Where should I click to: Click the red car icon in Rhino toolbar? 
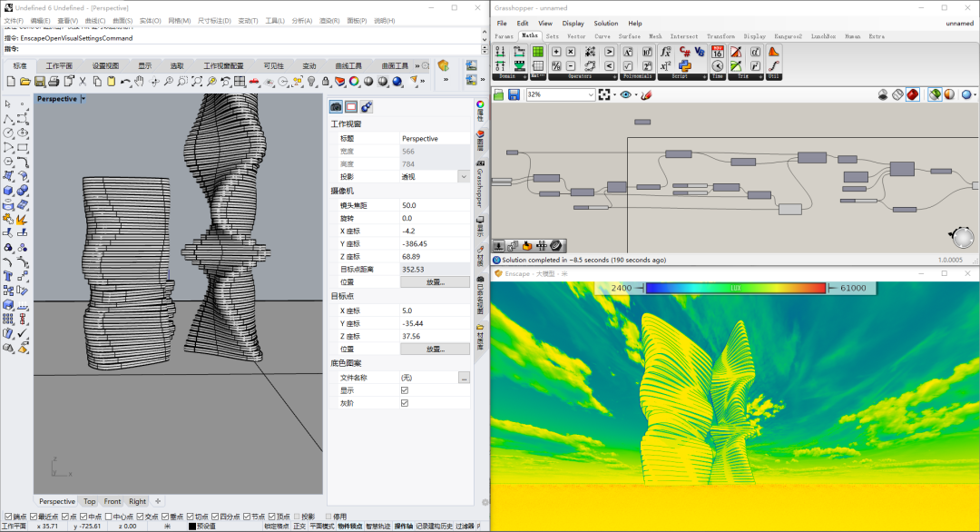point(254,82)
